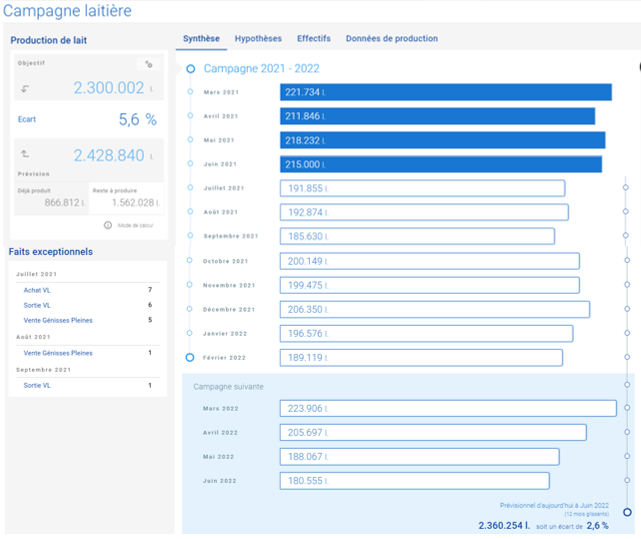Click the right-side marker on the Octobre 2021 row

tap(627, 260)
